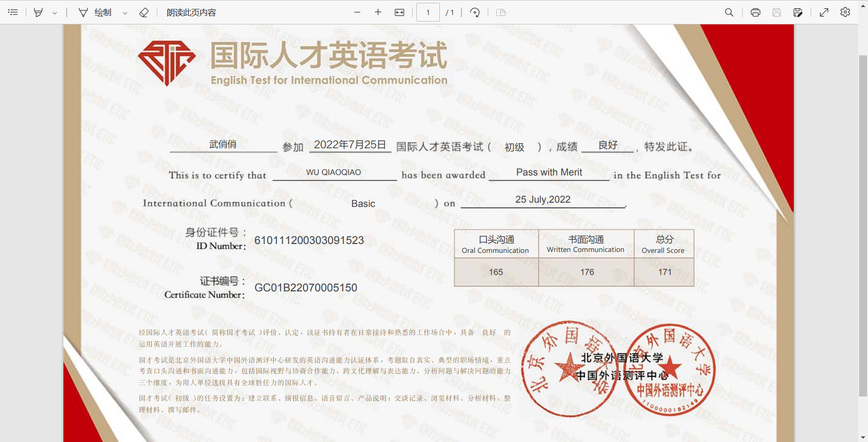Zoom in with the plus button
This screenshot has height=442, width=868.
pyautogui.click(x=378, y=12)
